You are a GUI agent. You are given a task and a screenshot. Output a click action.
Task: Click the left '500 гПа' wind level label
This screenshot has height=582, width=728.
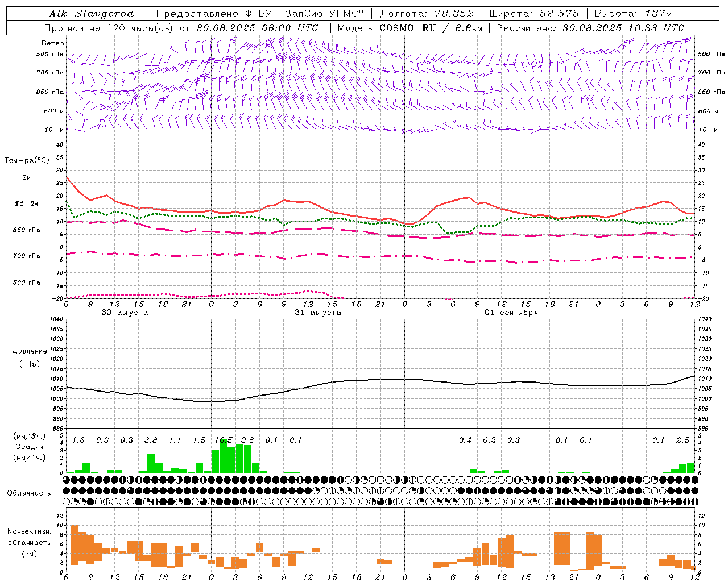pyautogui.click(x=50, y=54)
